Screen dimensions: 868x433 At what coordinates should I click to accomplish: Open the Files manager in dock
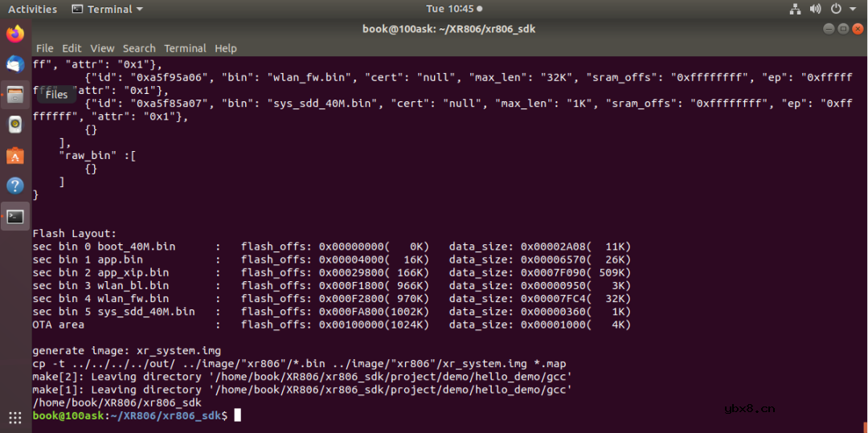click(x=15, y=95)
